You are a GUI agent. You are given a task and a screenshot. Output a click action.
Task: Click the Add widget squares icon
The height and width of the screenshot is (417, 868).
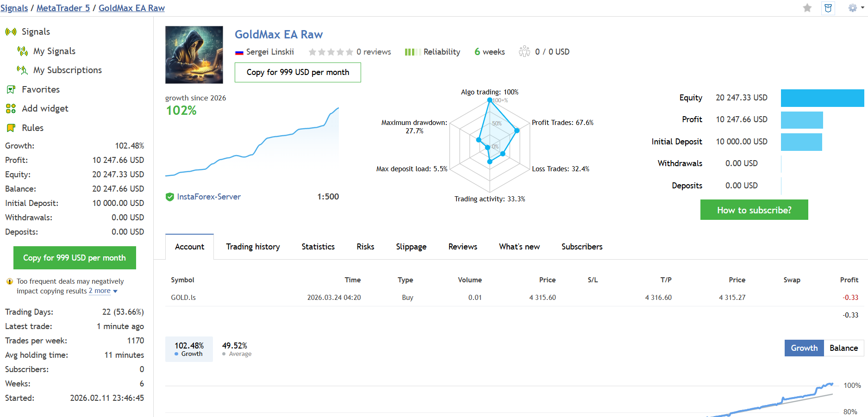pyautogui.click(x=11, y=108)
